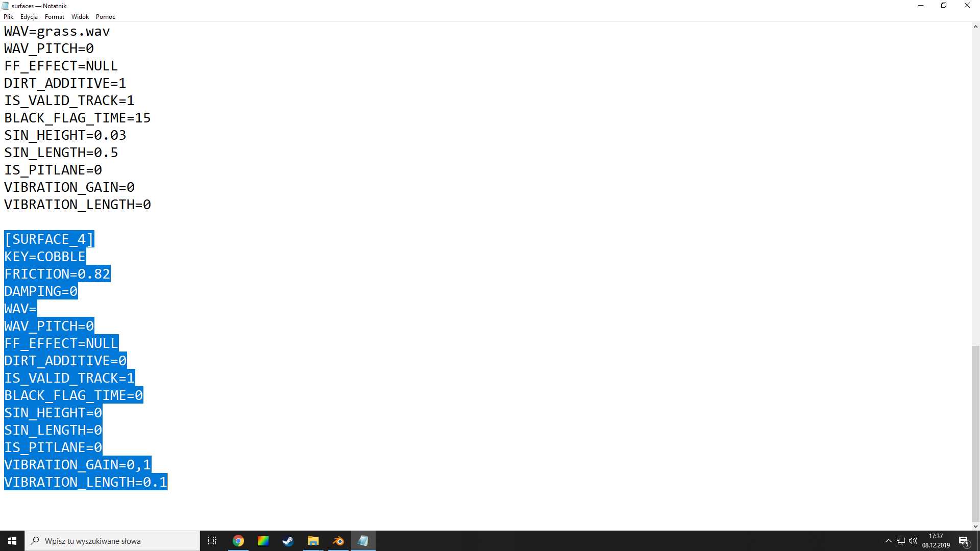Click the [SURFACE_4] header line
The height and width of the screenshot is (551, 980).
tap(49, 239)
